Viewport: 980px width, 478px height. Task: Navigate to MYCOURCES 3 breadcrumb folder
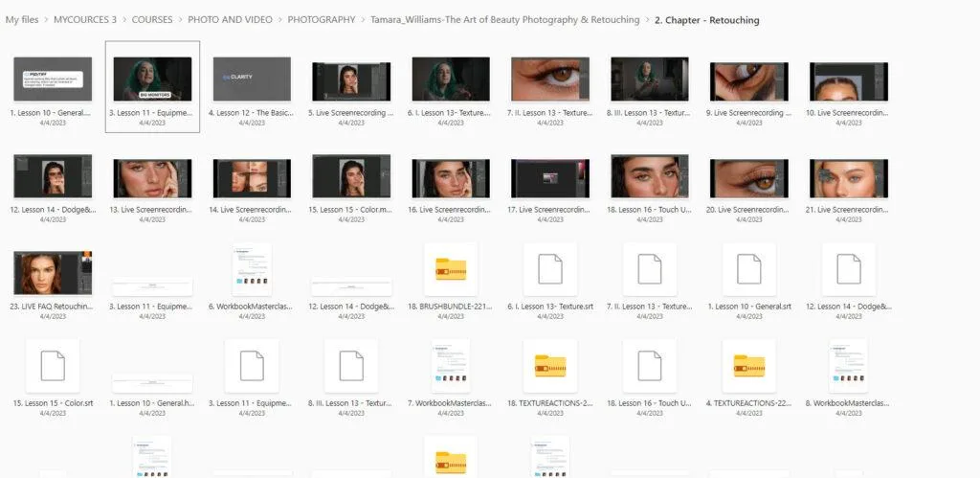85,19
